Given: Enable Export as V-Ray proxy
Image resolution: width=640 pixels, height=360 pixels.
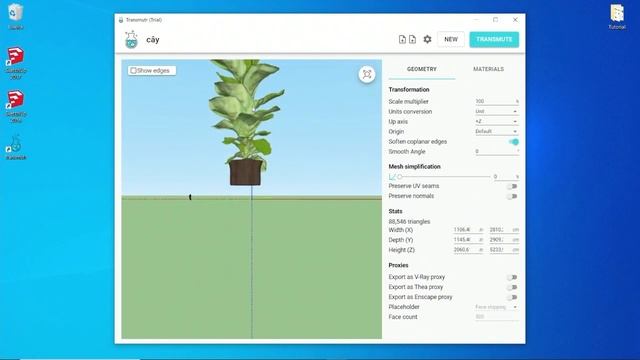Looking at the screenshot, I should point(512,277).
